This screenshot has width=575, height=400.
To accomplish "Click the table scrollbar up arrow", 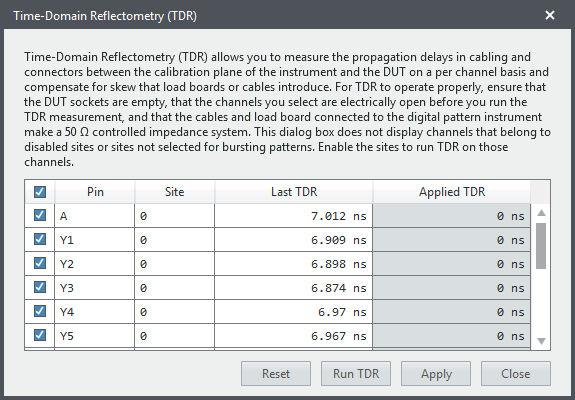I will point(541,213).
